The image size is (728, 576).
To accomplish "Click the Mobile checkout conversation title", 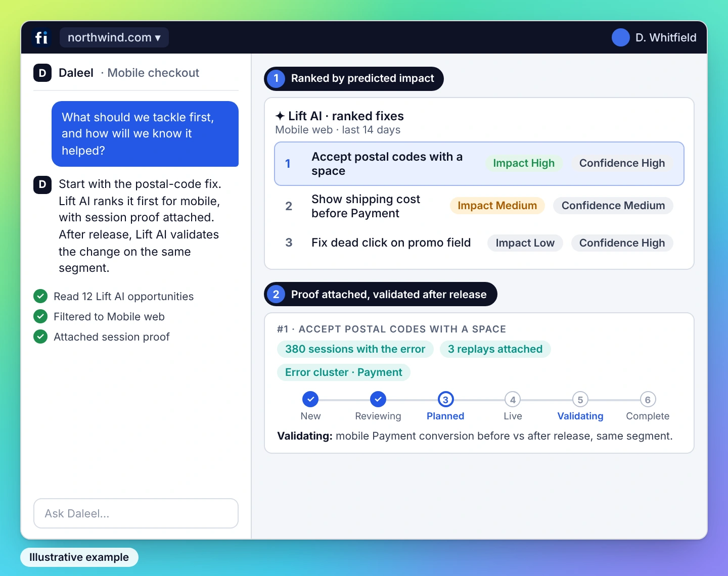I will coord(153,73).
